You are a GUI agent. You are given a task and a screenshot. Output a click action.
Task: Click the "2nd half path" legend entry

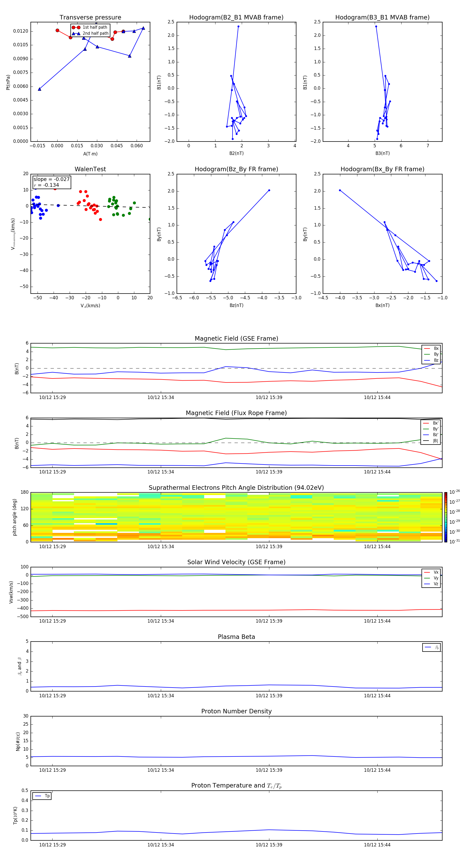click(90, 33)
